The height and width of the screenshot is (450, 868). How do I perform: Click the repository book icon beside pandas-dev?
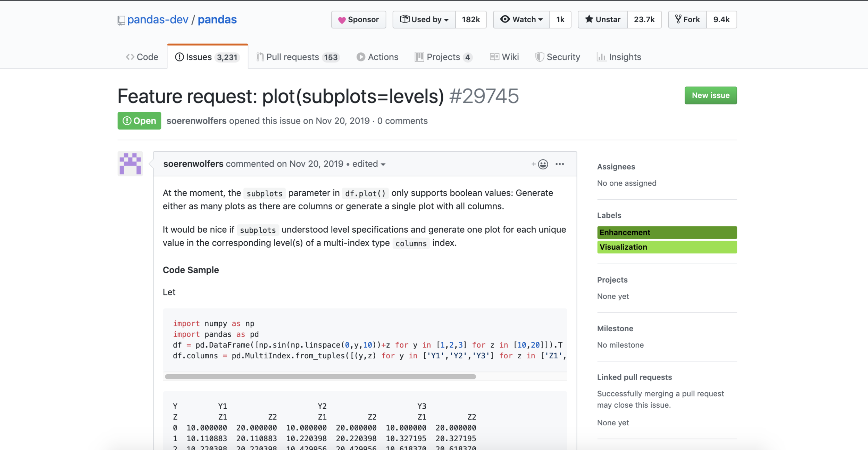pos(121,20)
